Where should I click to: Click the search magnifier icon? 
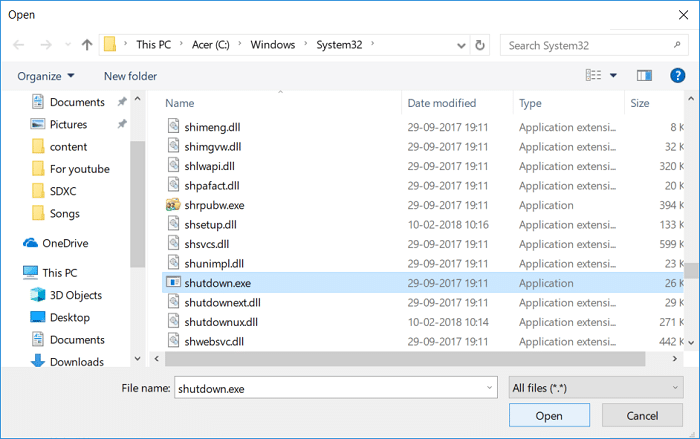[677, 45]
